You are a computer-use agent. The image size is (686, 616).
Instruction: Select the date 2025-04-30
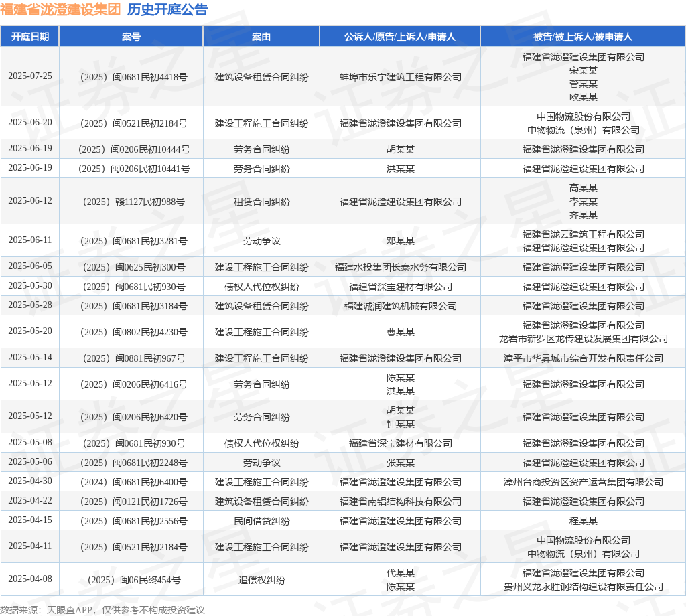[x=29, y=481]
